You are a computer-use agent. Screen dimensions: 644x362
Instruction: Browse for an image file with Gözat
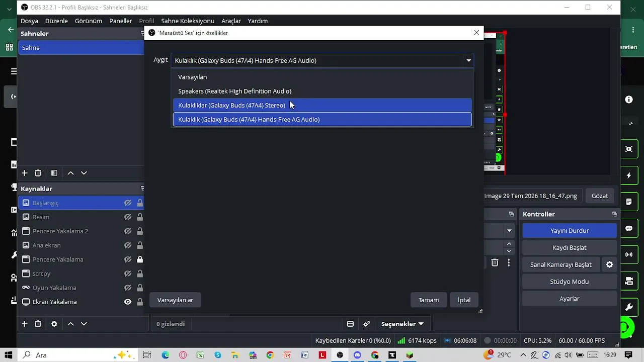tap(600, 196)
